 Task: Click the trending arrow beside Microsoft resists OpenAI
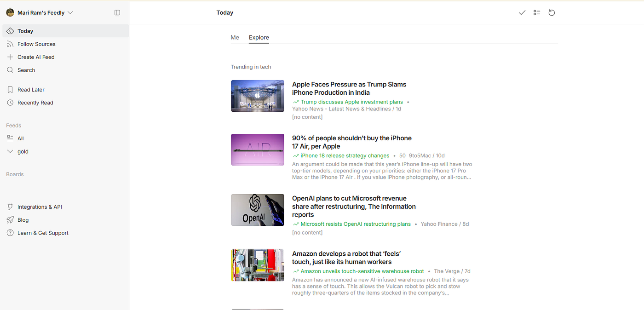point(296,224)
